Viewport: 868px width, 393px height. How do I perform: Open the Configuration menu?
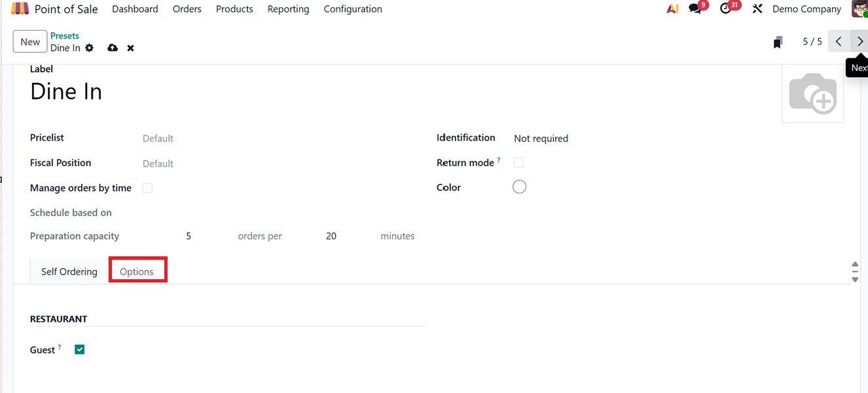(x=353, y=9)
